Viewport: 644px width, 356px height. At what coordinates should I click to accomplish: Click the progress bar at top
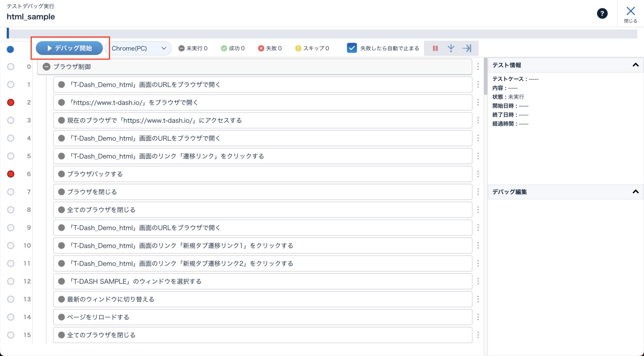click(x=322, y=34)
